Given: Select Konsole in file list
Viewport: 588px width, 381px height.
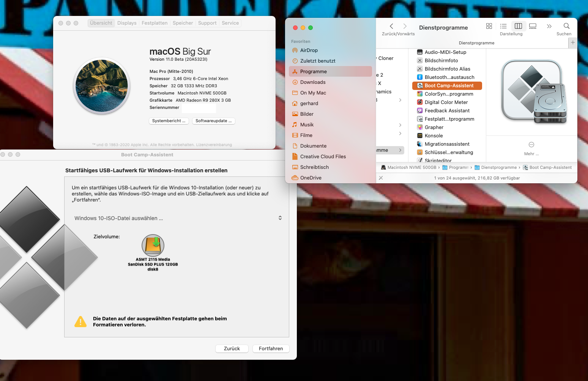Looking at the screenshot, I should 447,136.
